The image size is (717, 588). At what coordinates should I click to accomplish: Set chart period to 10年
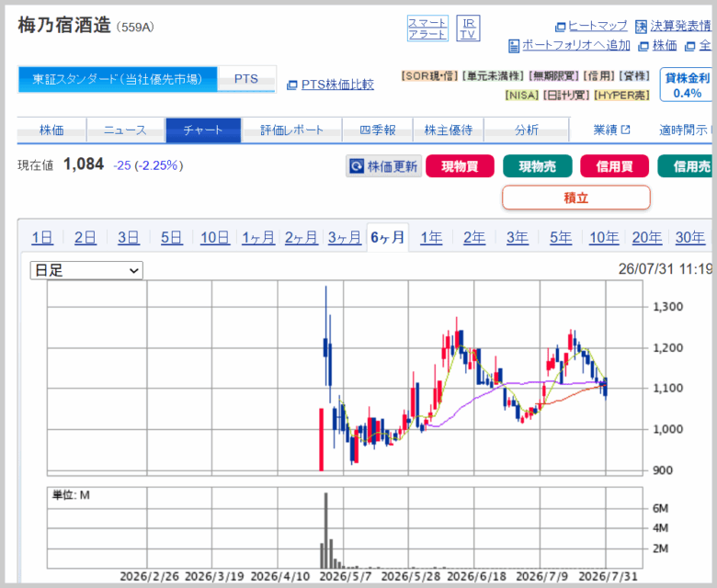604,238
